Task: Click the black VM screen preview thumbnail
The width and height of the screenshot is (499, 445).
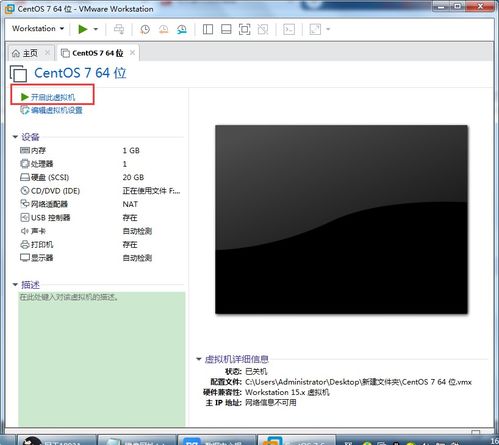Action: (x=341, y=219)
